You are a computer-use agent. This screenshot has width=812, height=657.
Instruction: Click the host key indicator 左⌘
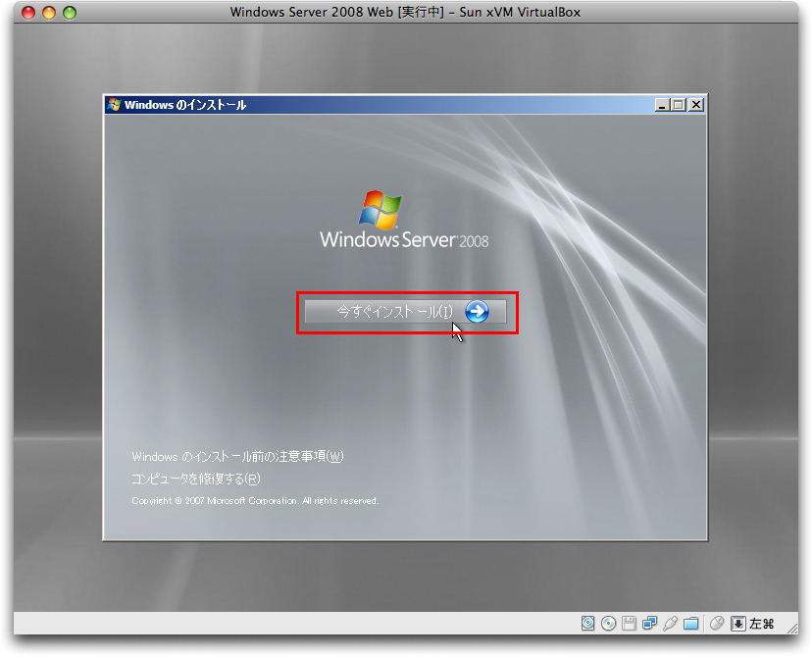click(762, 624)
